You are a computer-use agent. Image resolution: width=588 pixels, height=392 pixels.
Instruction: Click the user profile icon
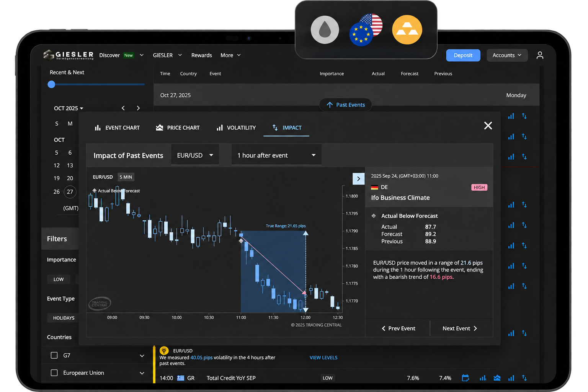[540, 55]
